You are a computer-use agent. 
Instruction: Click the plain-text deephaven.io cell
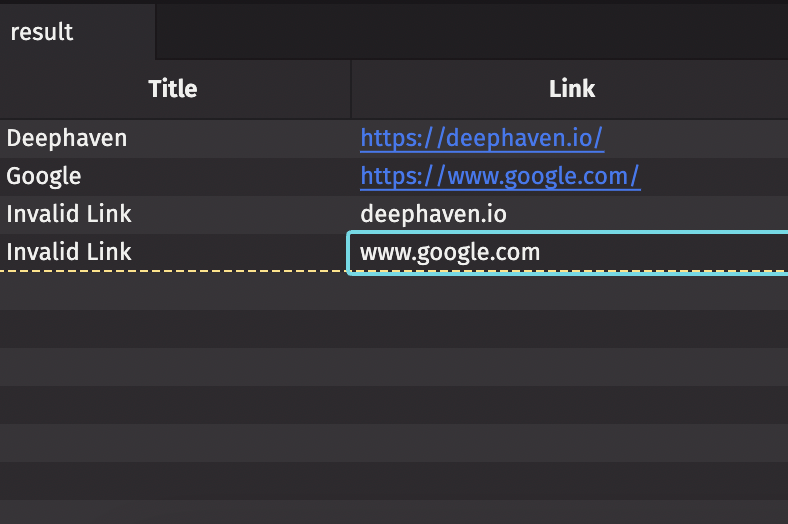[x=433, y=214]
